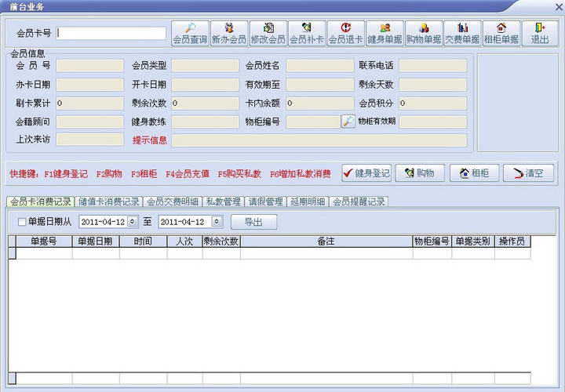Select 会员补卡 card replacement icon
Image resolution: width=565 pixels, height=392 pixels.
(x=307, y=33)
